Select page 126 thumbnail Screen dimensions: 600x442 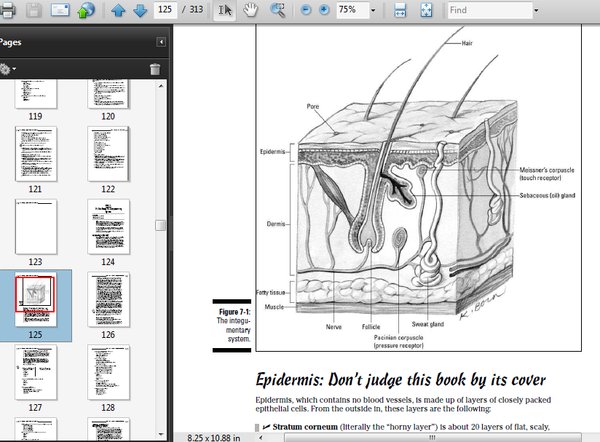(108, 299)
